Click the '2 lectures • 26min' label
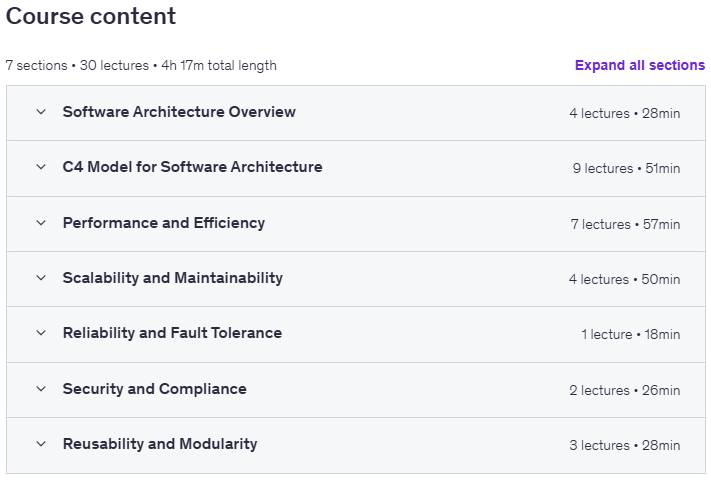This screenshot has width=711, height=481. [x=624, y=390]
